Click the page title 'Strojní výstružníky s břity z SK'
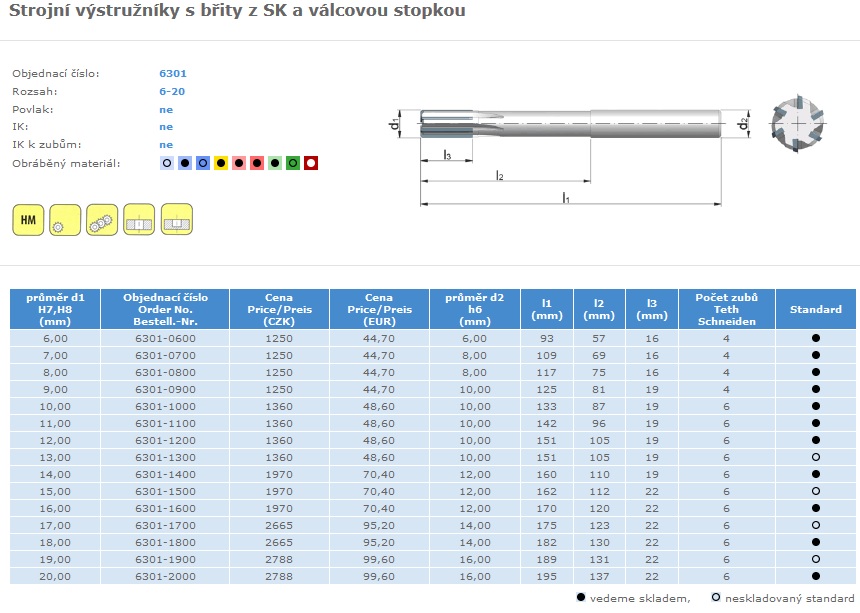This screenshot has height=613, width=860. point(237,10)
